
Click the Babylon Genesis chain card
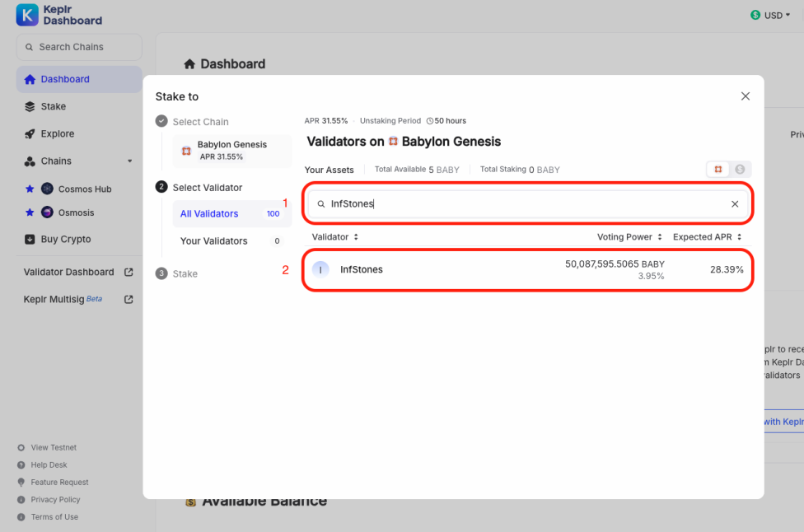[232, 151]
